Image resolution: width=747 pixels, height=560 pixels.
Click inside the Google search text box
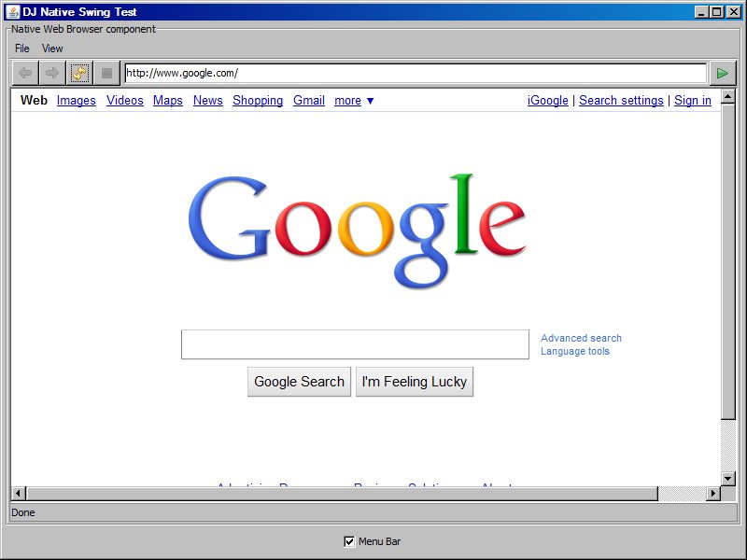(x=355, y=344)
